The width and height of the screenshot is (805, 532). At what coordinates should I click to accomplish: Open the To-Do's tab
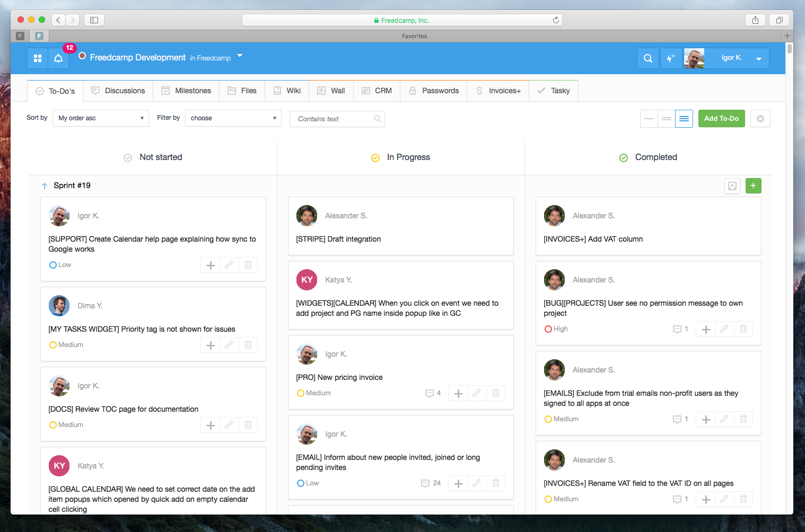pyautogui.click(x=55, y=91)
